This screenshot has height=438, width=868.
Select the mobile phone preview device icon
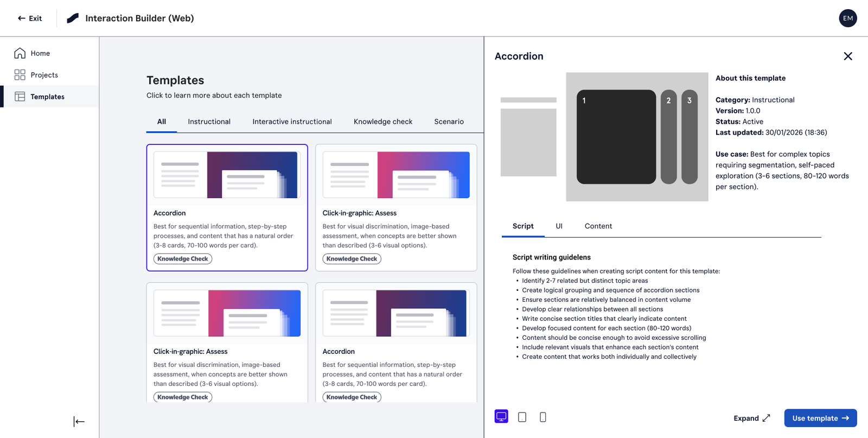click(542, 417)
